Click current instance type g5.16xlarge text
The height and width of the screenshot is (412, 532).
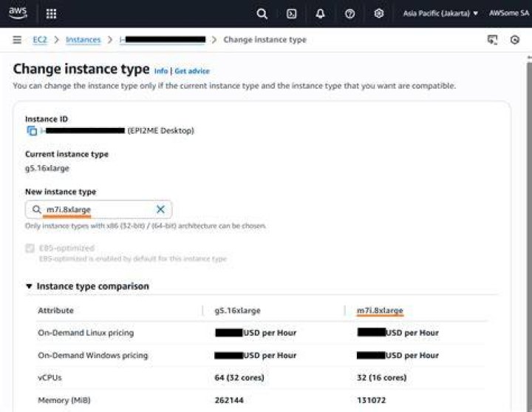47,169
